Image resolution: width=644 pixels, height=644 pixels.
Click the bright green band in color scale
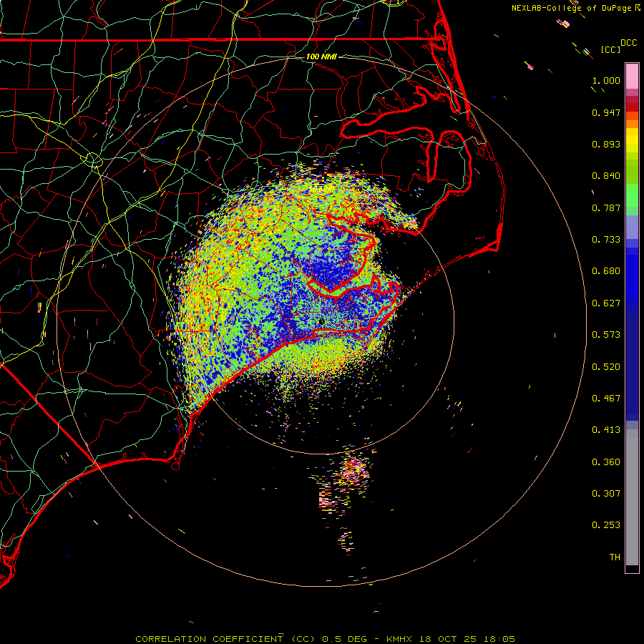click(x=632, y=195)
